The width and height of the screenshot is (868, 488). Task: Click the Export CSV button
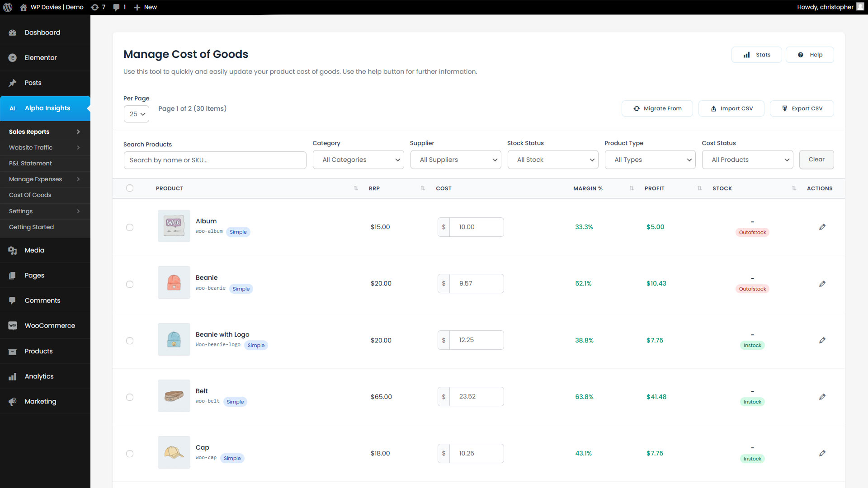click(802, 108)
